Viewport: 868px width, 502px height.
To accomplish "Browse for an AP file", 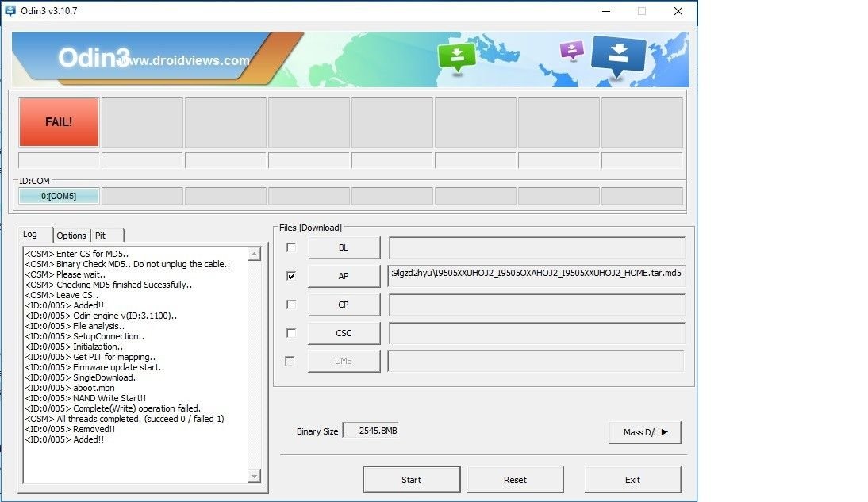I will 344,276.
